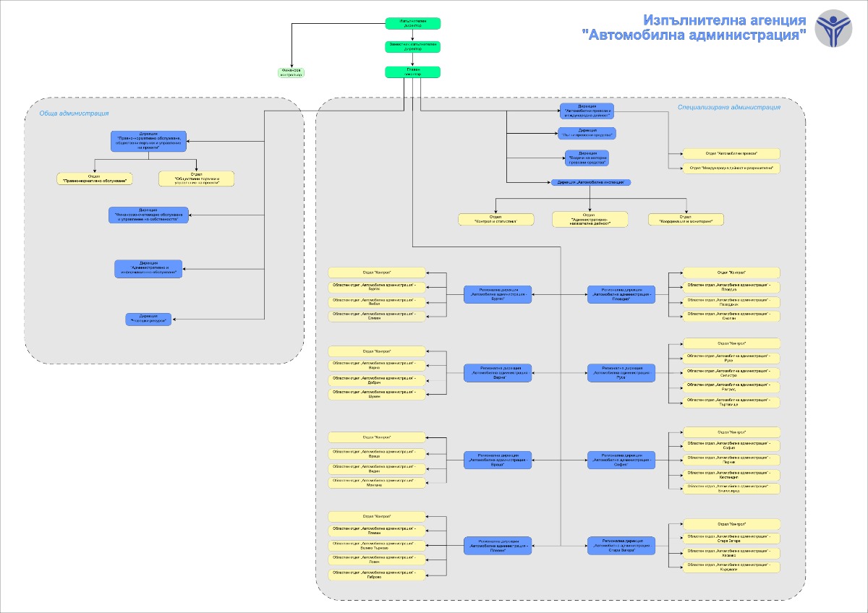Select Отдел "Контрол" of Стара Загора directorate
Screen dimensions: 868x613
732,524
